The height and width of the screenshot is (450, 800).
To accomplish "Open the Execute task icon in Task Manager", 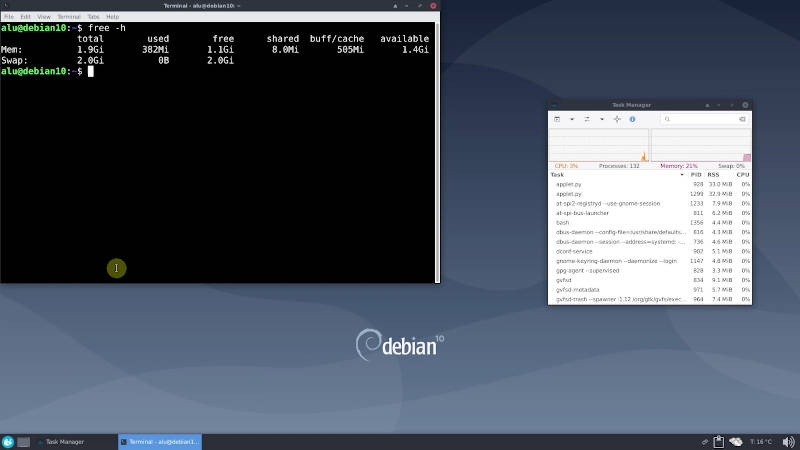I will click(x=557, y=119).
